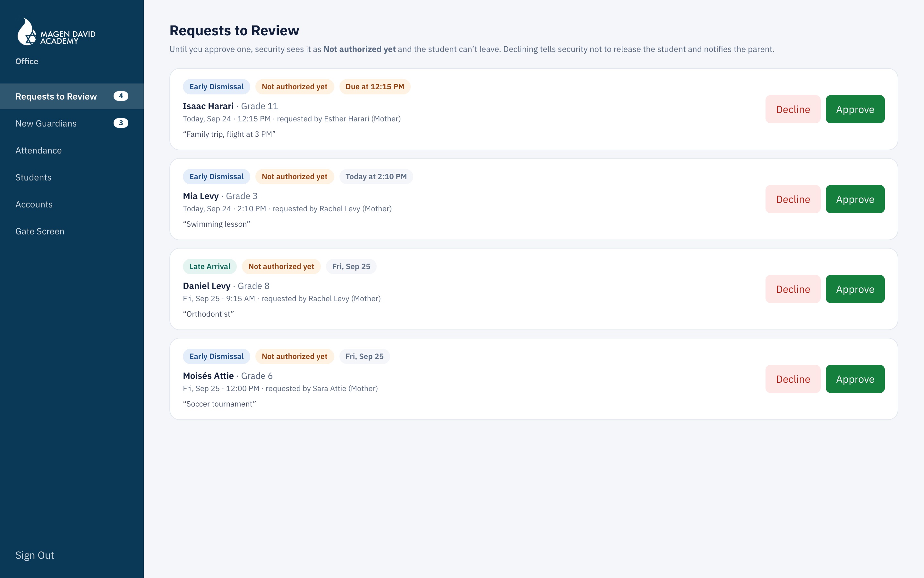The height and width of the screenshot is (578, 924).
Task: Open Requests to Review in sidebar
Action: pyautogui.click(x=72, y=96)
